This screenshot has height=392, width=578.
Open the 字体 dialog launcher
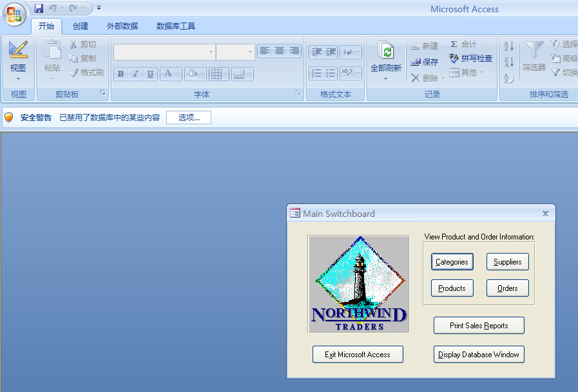point(298,93)
